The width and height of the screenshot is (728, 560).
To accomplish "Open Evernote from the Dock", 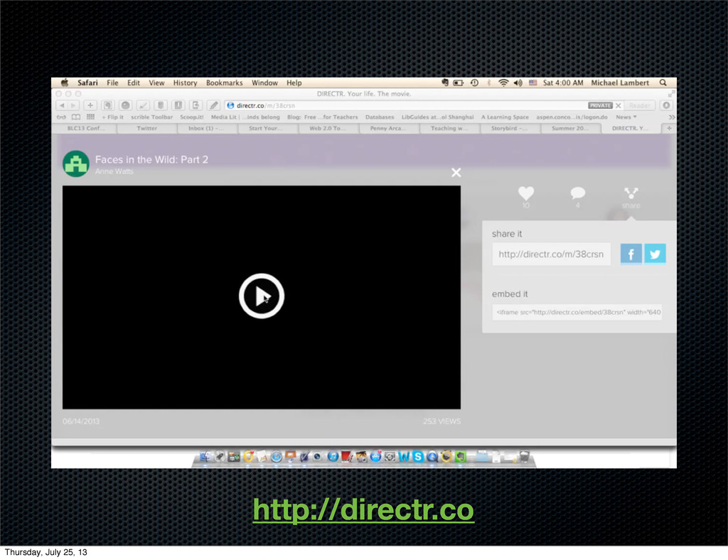I will point(461,456).
